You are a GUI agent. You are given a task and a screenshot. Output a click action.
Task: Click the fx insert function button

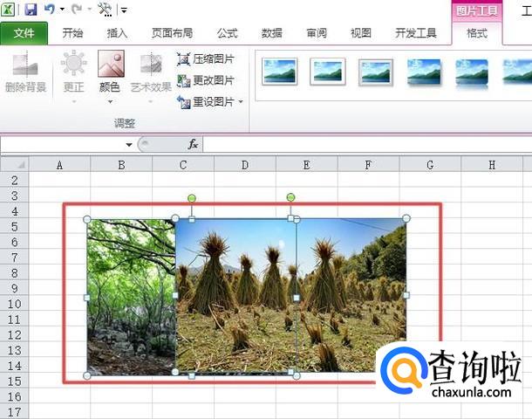[193, 144]
